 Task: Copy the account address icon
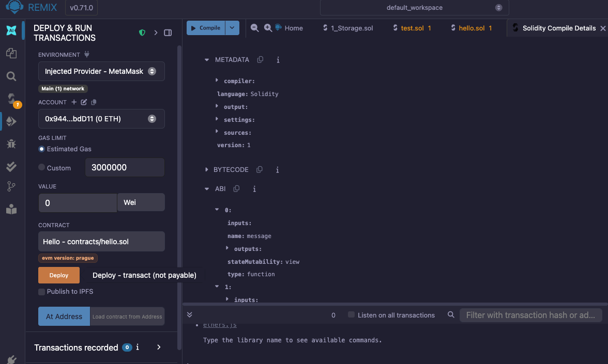[x=94, y=102]
